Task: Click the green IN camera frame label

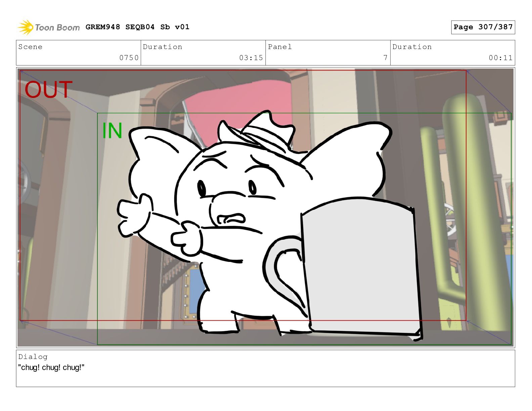Action: point(112,131)
